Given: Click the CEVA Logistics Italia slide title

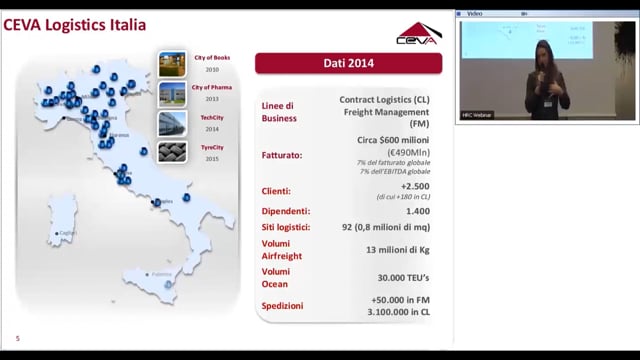Looking at the screenshot, I should click(x=75, y=25).
